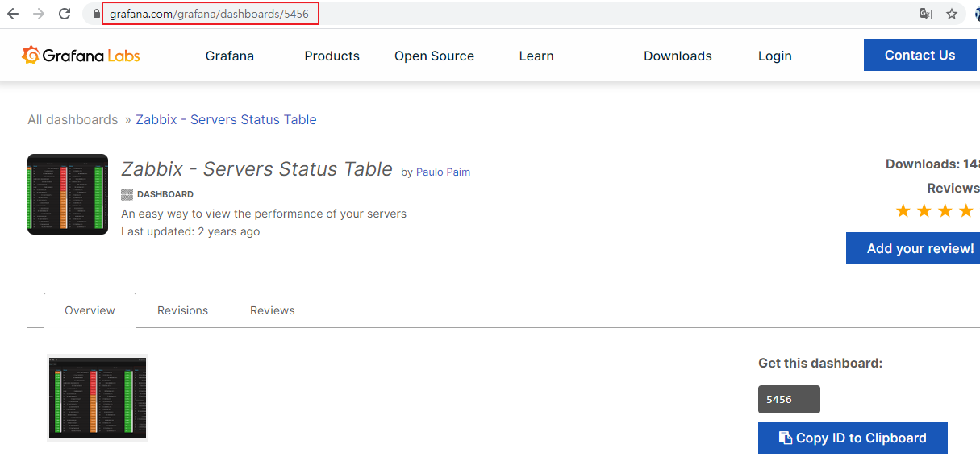Click the Login link
980x457 pixels.
pos(774,56)
